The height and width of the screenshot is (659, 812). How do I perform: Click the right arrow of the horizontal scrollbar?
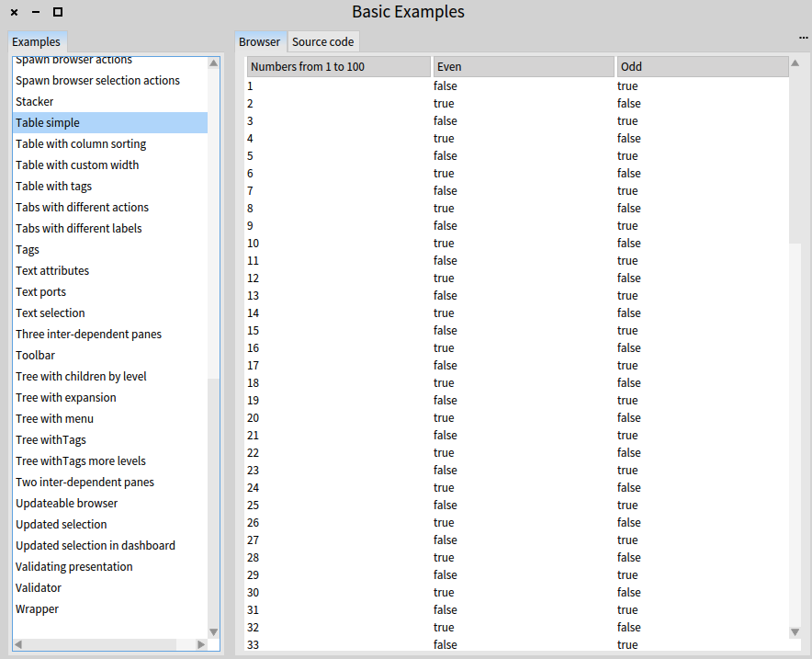[201, 646]
